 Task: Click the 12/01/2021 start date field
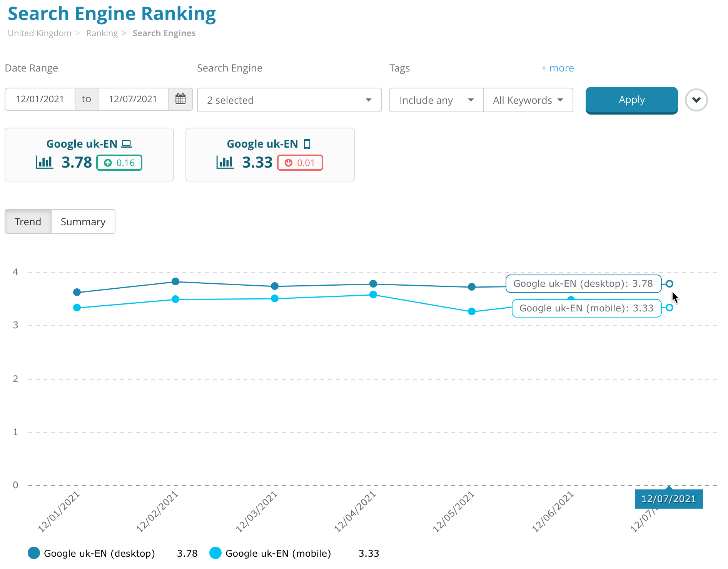40,99
